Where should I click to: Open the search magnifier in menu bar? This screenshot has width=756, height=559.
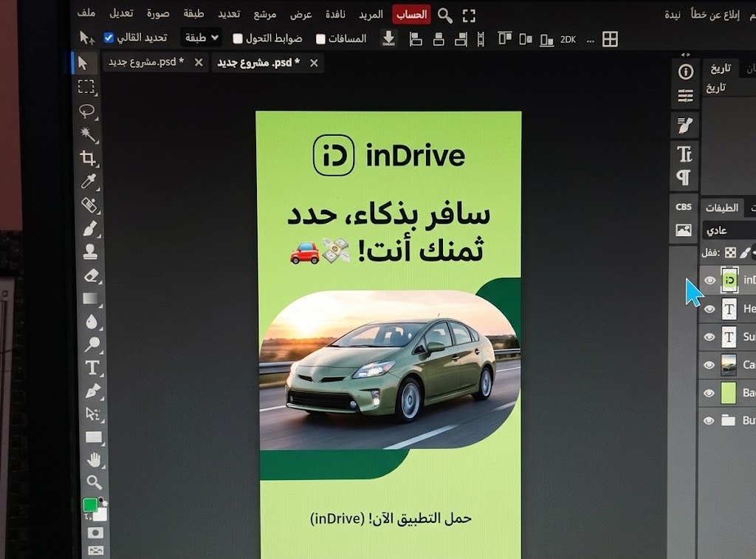445,16
